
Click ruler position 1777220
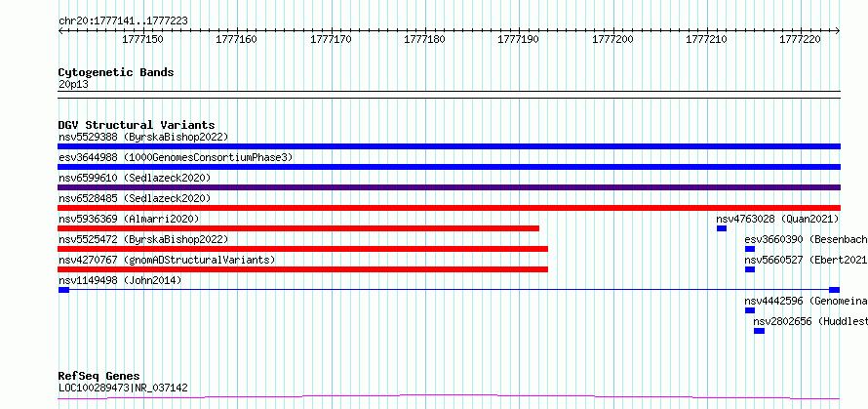click(x=801, y=39)
